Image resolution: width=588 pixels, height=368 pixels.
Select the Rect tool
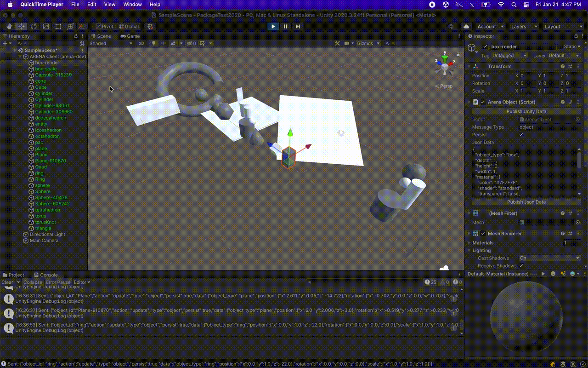pos(58,27)
